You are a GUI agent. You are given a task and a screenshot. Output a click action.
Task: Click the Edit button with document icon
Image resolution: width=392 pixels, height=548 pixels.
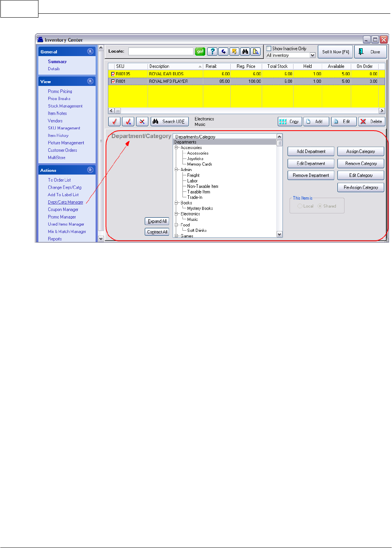344,122
